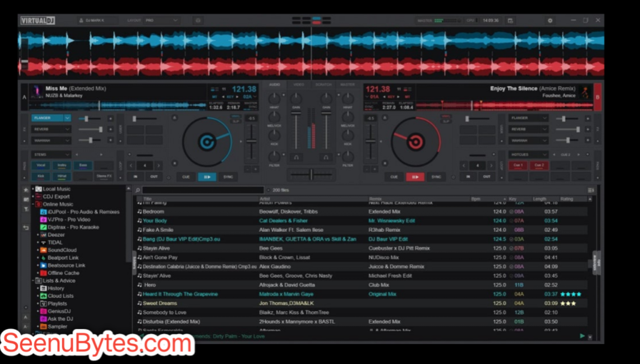Select Digitrax - Pro Karaoke folder
The image size is (640, 364).
pyautogui.click(x=73, y=227)
